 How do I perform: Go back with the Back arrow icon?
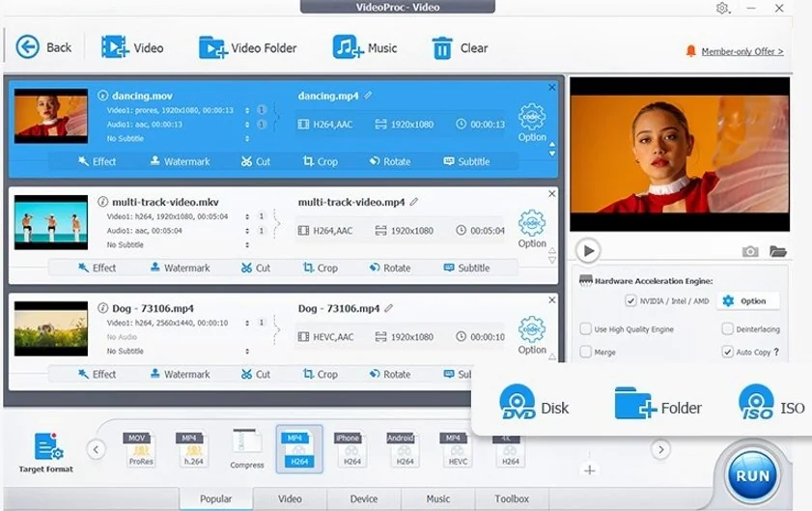tap(27, 47)
